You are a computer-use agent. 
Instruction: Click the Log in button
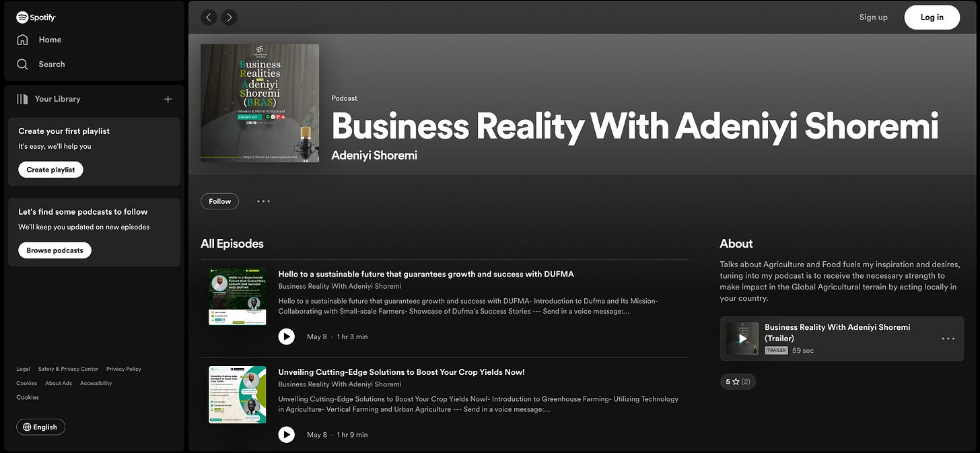tap(932, 18)
